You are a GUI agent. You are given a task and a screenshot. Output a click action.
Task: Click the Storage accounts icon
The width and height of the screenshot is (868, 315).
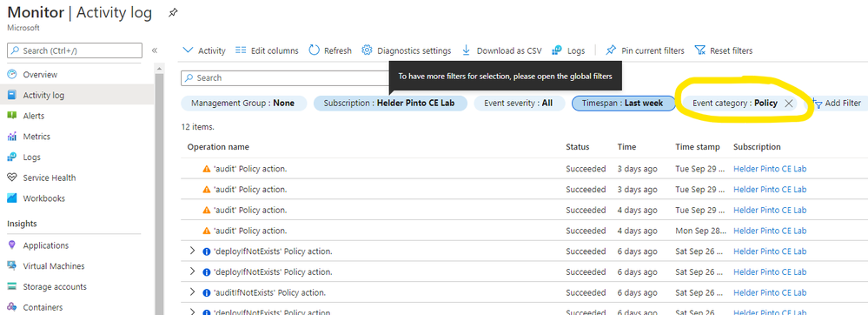coord(12,286)
